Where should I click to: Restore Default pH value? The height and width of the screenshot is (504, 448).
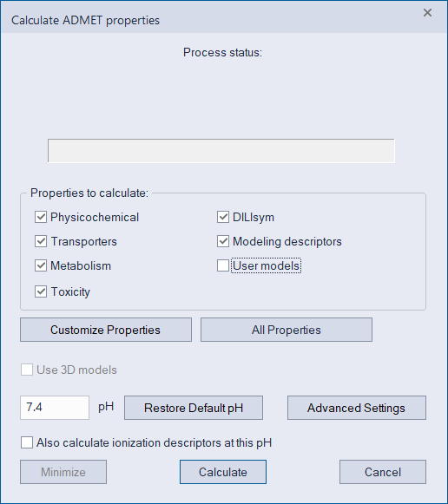point(194,408)
